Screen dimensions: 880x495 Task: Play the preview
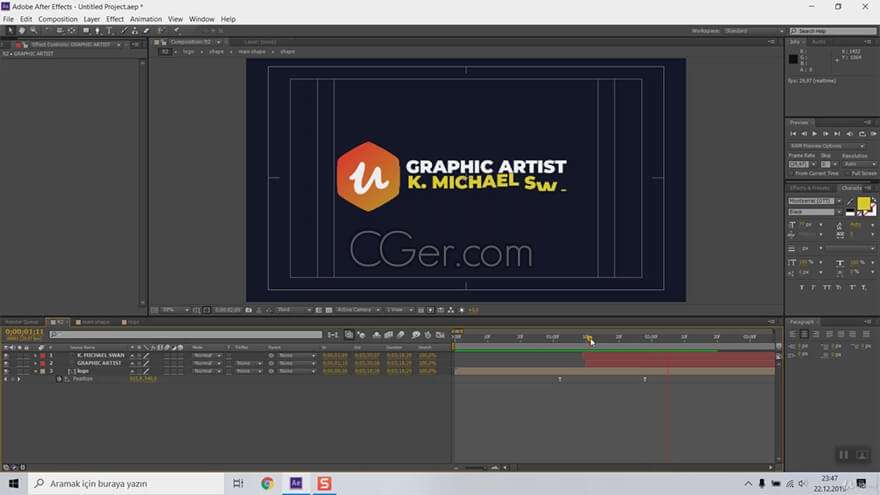click(814, 134)
